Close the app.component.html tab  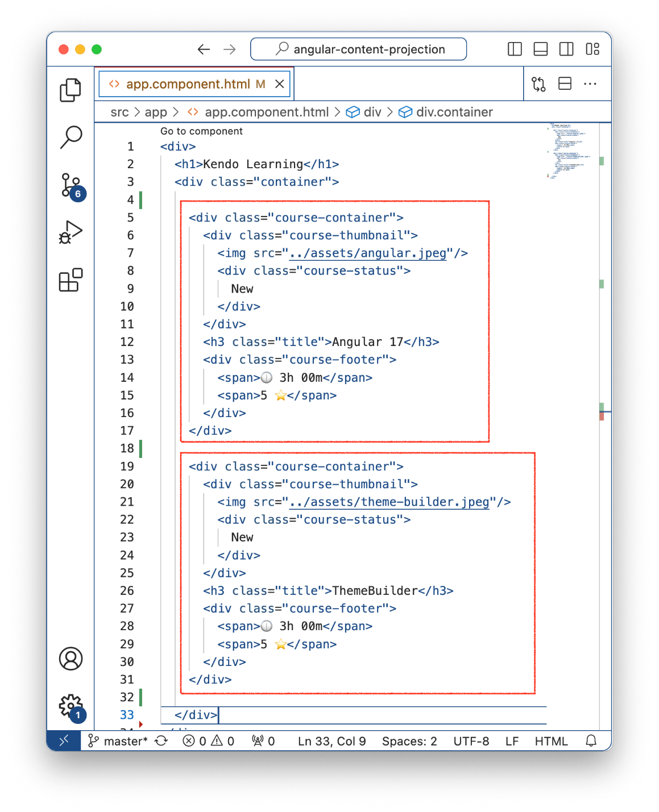pos(280,84)
